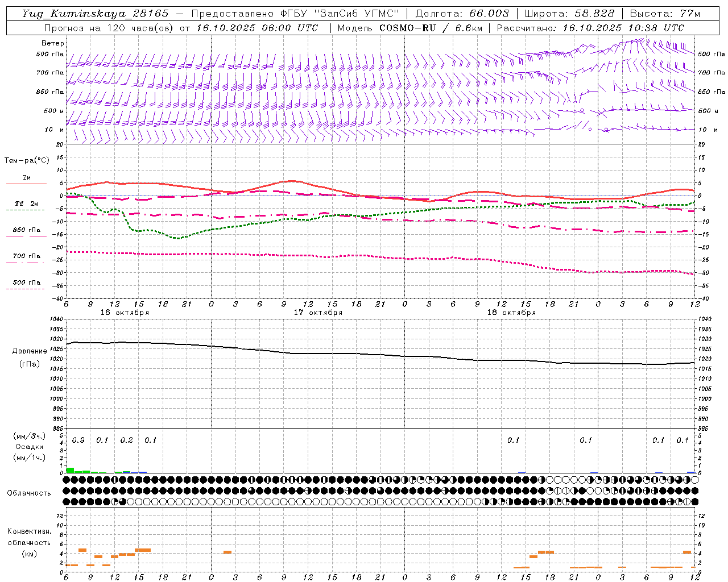Click the Широта: 58.828 header field
The image size is (728, 582).
coord(569,14)
